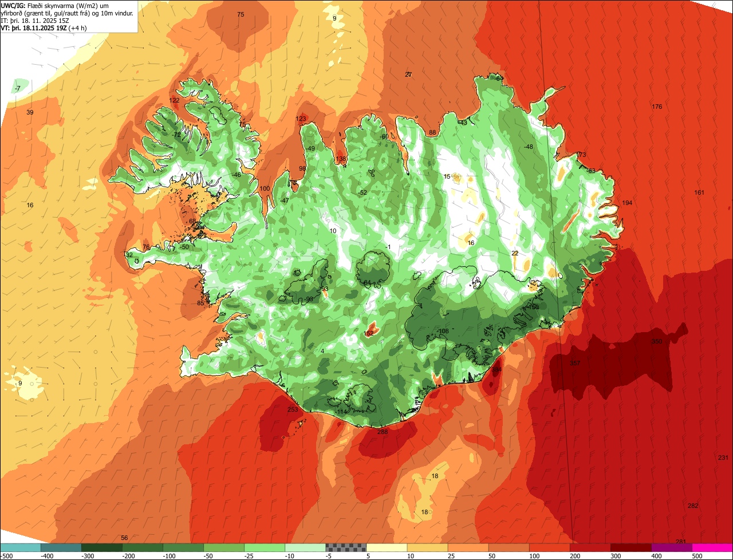The width and height of the screenshot is (733, 560).
Task: Click the map value '-47'
Action: (x=284, y=201)
